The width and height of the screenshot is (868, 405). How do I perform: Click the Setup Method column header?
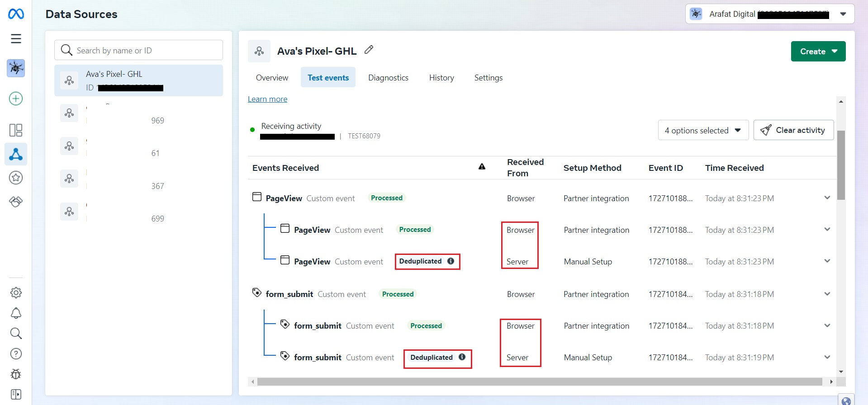tap(592, 168)
